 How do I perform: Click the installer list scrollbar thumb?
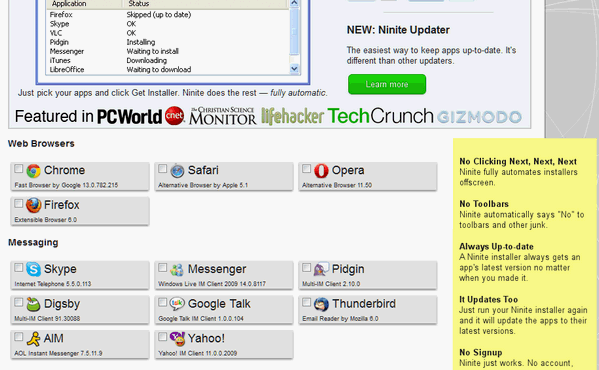[x=294, y=31]
